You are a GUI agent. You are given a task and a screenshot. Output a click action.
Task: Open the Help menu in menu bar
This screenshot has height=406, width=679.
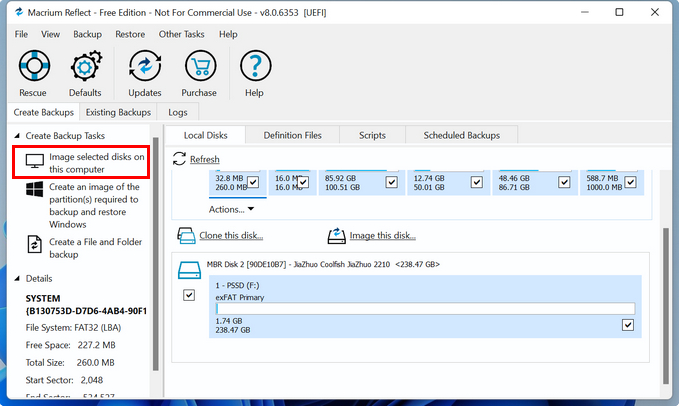click(228, 34)
